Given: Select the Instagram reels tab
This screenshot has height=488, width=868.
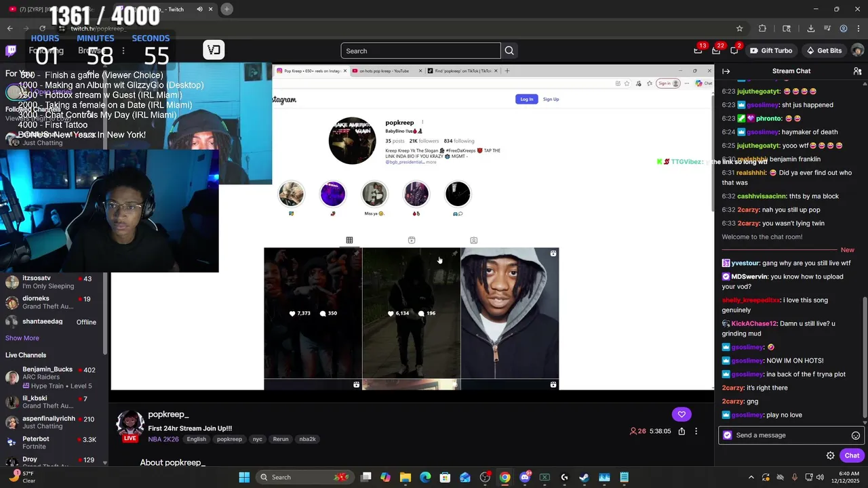Looking at the screenshot, I should [412, 240].
